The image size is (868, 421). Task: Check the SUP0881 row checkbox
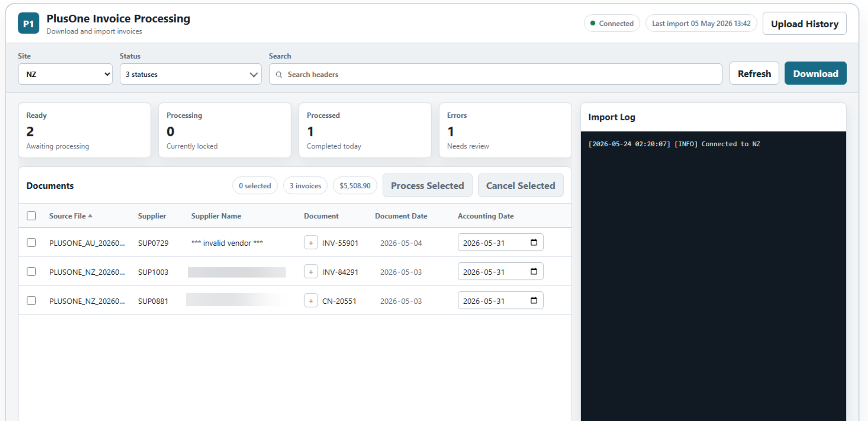click(x=31, y=301)
